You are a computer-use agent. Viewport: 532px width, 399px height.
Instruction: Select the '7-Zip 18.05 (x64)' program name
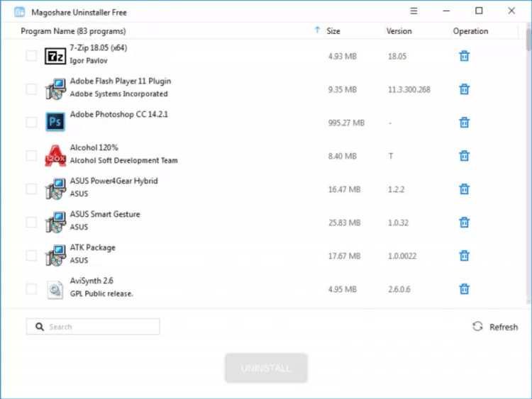tap(99, 47)
